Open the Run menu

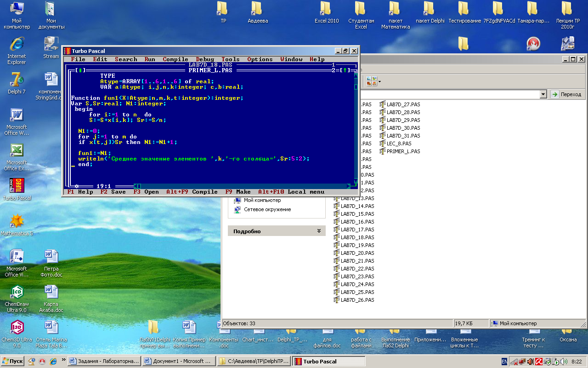pyautogui.click(x=150, y=59)
